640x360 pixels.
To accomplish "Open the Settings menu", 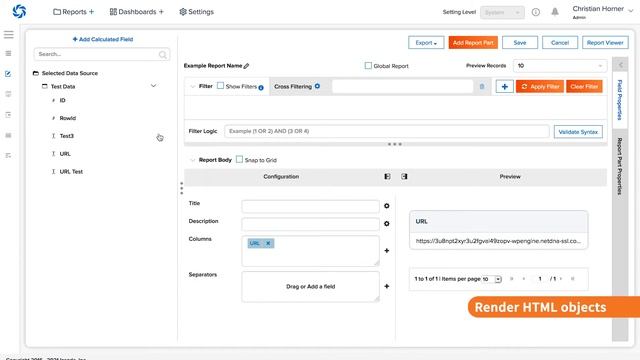I will (x=196, y=12).
